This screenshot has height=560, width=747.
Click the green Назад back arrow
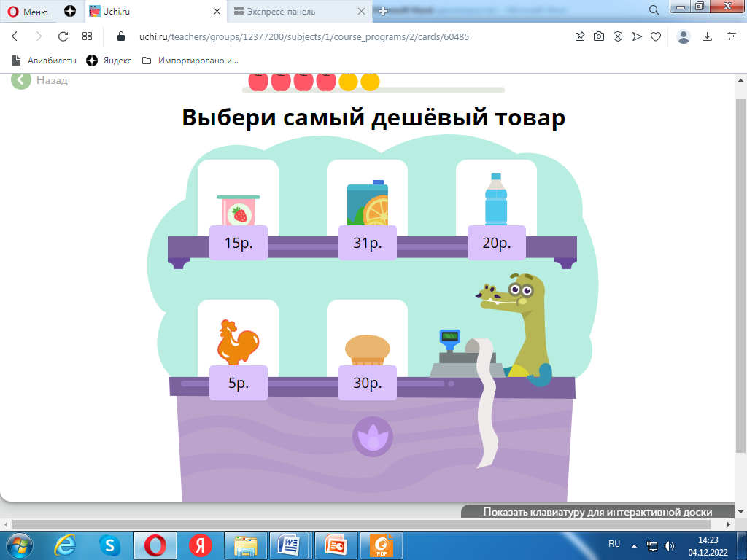pos(21,80)
